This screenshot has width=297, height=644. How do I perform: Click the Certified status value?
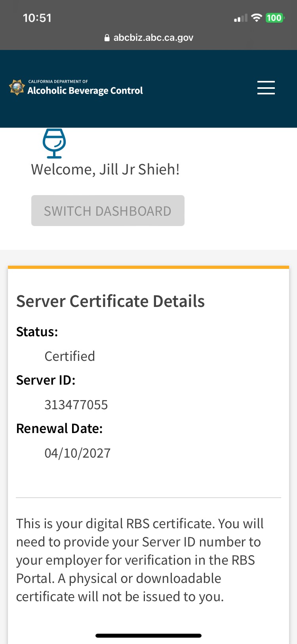[70, 356]
